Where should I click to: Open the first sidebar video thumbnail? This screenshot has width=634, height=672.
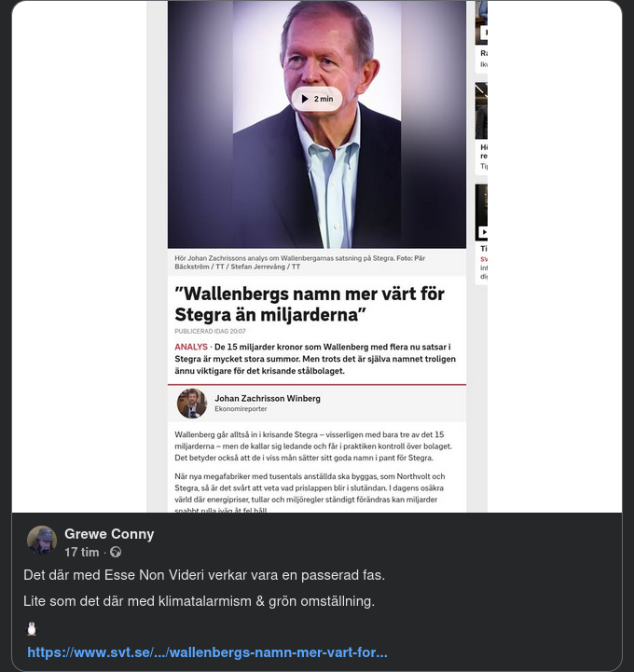click(481, 23)
